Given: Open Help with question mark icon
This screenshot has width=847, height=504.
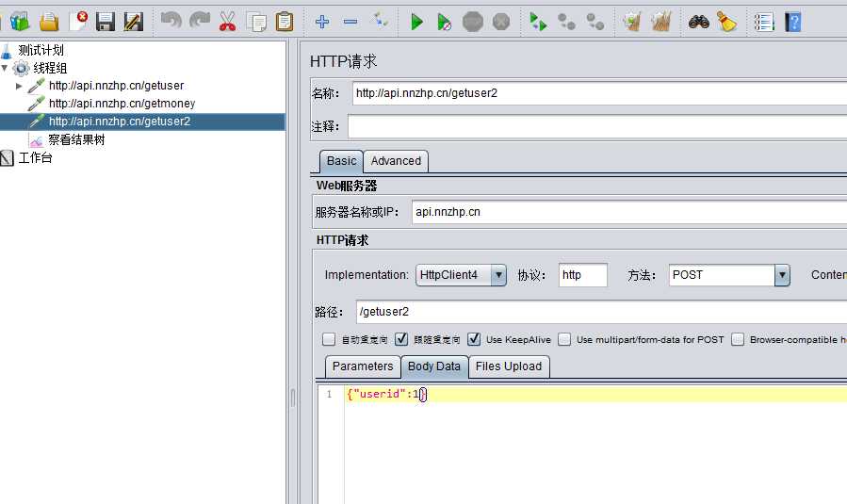Looking at the screenshot, I should tap(792, 22).
